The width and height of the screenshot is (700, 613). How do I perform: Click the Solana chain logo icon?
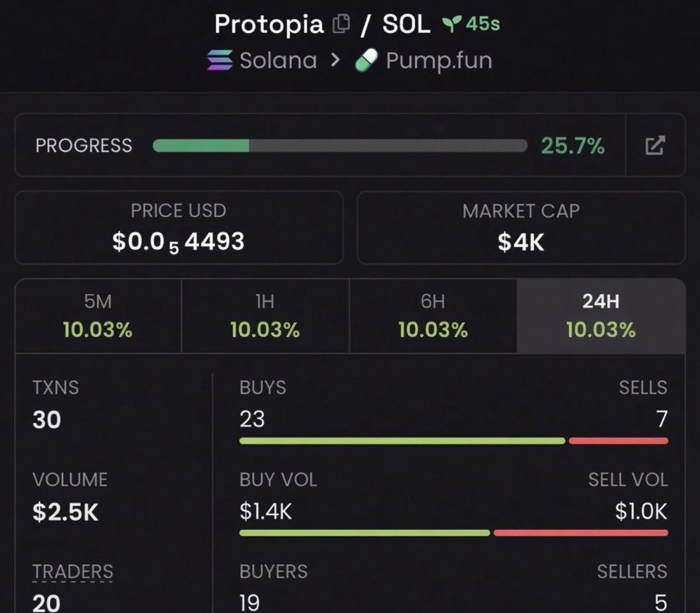point(219,61)
